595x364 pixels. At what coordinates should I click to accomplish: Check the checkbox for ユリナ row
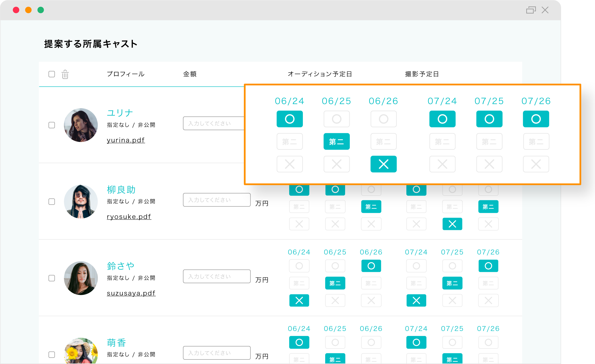[52, 125]
